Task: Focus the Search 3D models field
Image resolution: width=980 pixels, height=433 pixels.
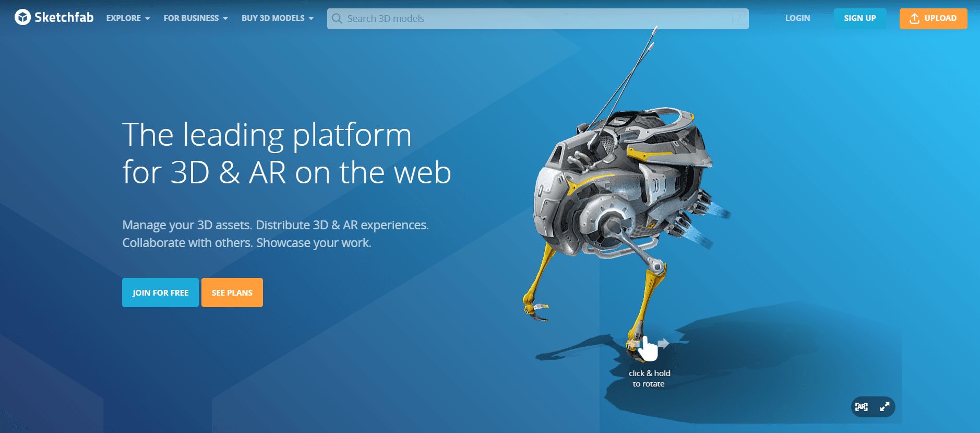Action: click(537, 19)
